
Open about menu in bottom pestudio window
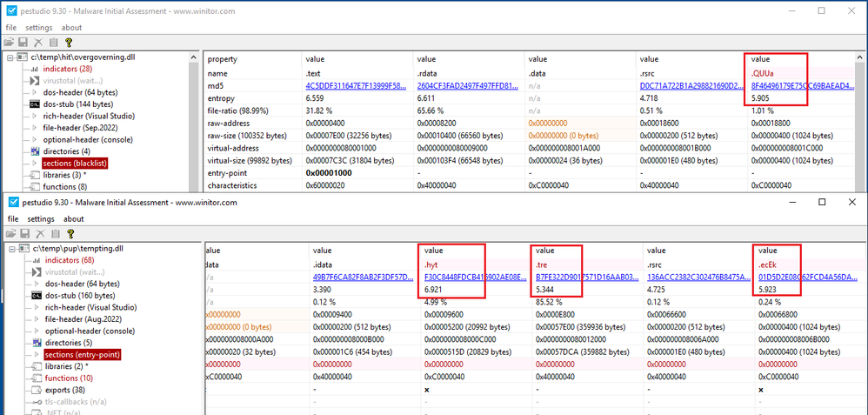(73, 219)
